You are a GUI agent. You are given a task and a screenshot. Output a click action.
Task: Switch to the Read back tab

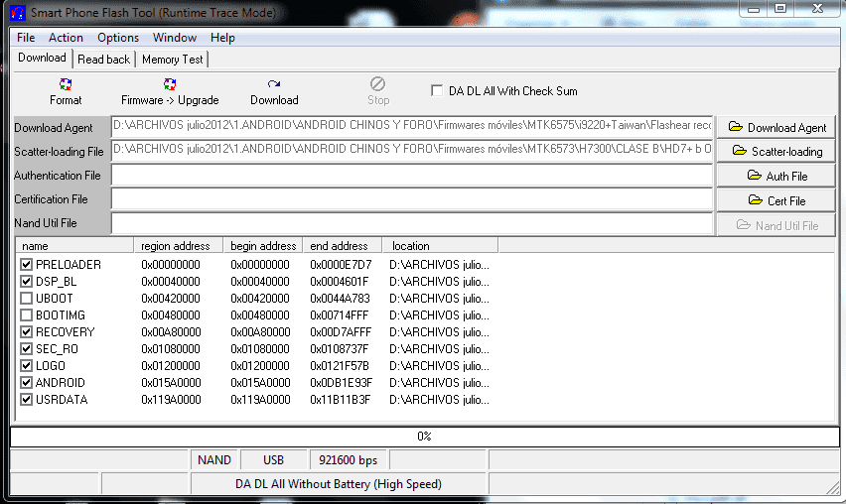tap(103, 60)
